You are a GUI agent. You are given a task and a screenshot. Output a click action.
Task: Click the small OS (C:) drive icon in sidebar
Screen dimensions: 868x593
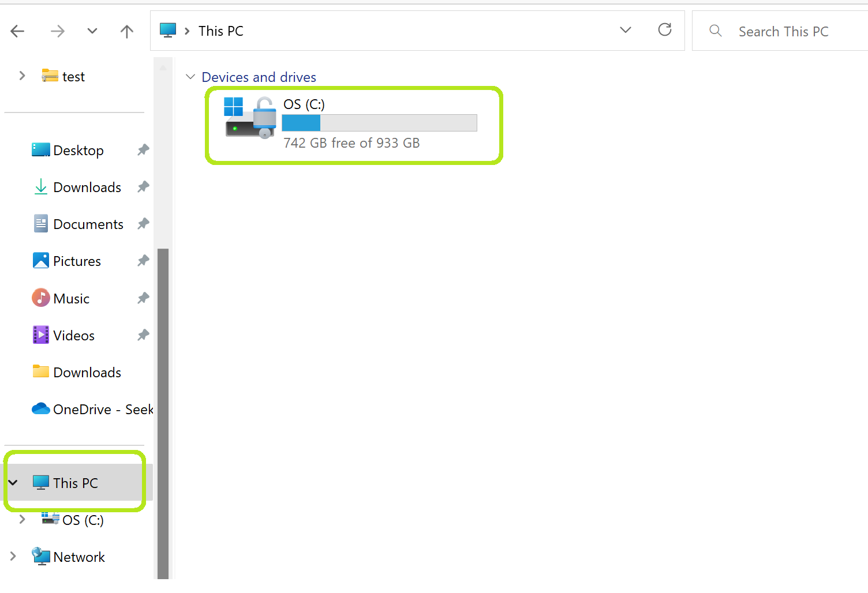pyautogui.click(x=50, y=519)
